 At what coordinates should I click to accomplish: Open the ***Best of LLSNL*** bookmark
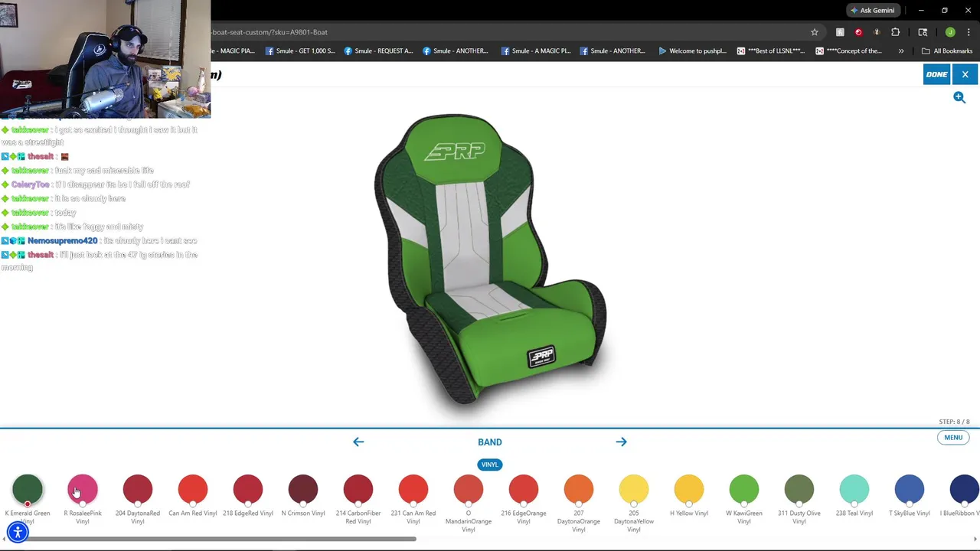tap(771, 51)
